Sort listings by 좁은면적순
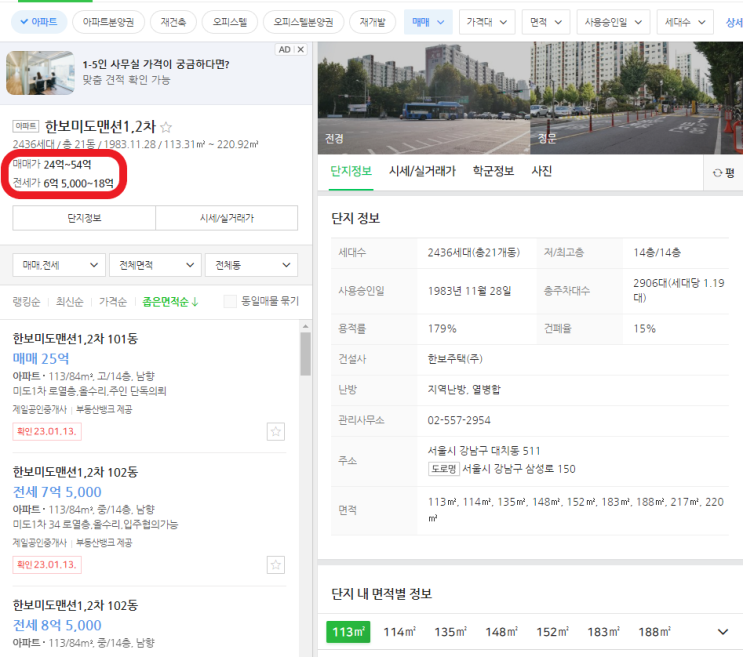The width and height of the screenshot is (743, 657). coord(171,302)
